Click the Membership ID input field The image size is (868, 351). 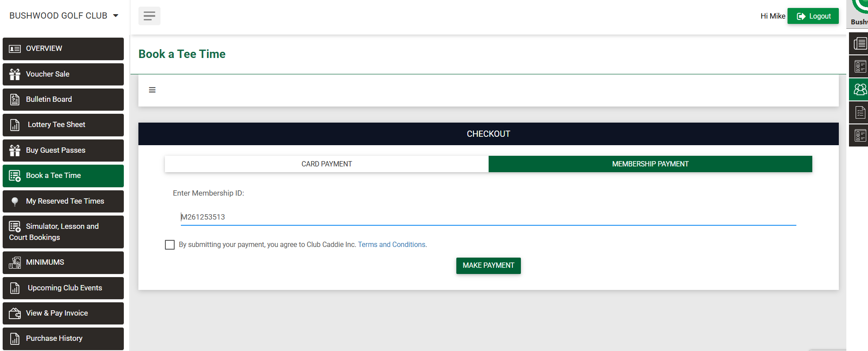[488, 217]
